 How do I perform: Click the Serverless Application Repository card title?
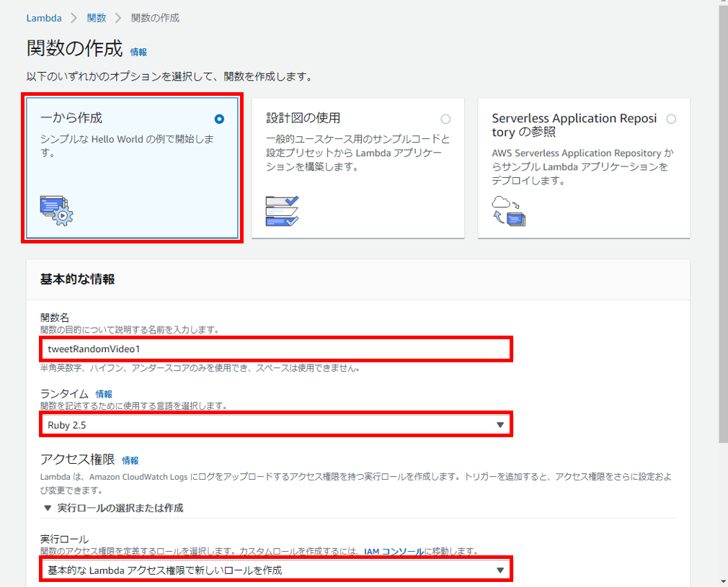[x=574, y=125]
